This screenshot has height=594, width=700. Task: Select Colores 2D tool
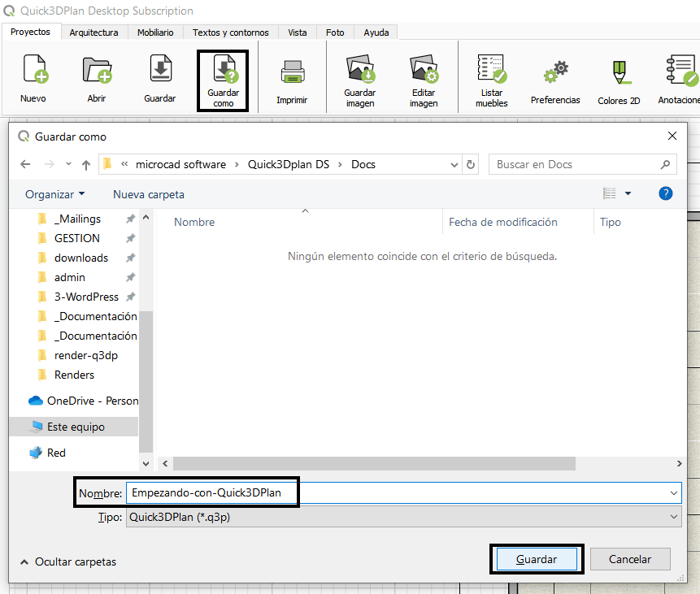(x=619, y=82)
